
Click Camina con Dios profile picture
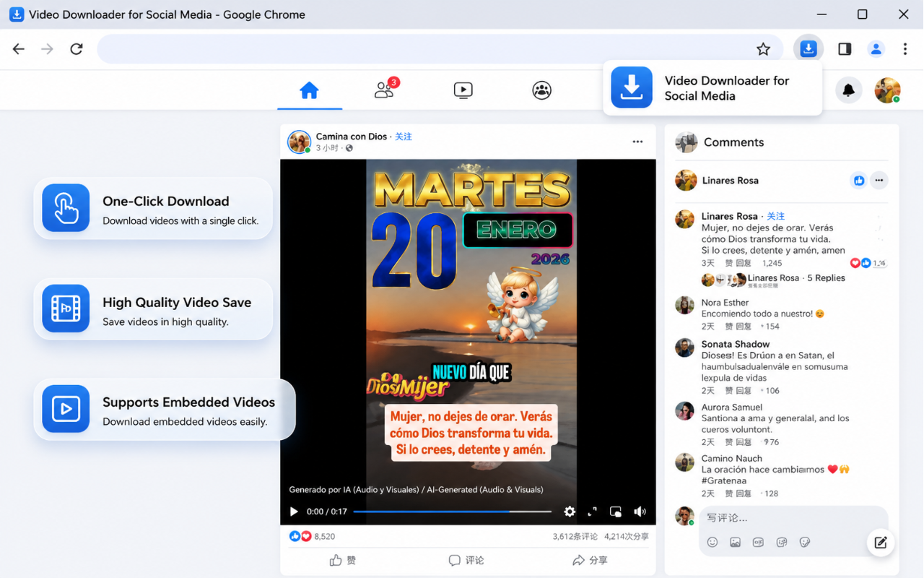[299, 142]
